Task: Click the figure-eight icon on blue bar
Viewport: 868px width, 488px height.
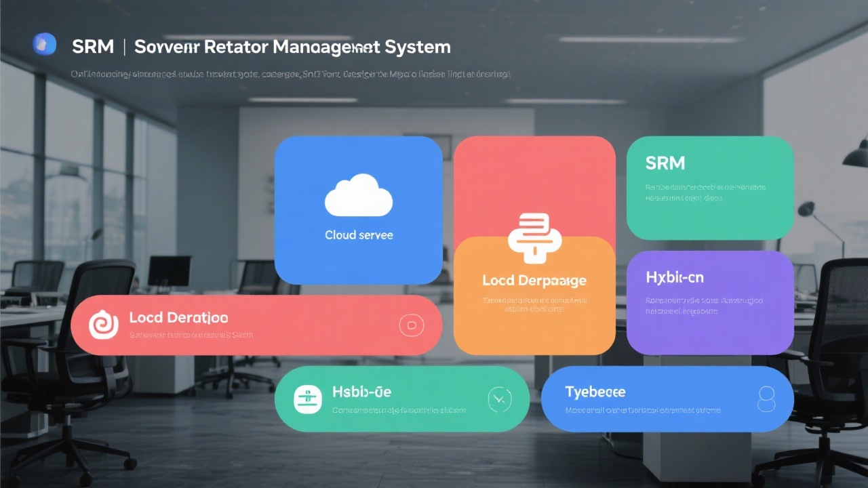Action: coord(766,399)
